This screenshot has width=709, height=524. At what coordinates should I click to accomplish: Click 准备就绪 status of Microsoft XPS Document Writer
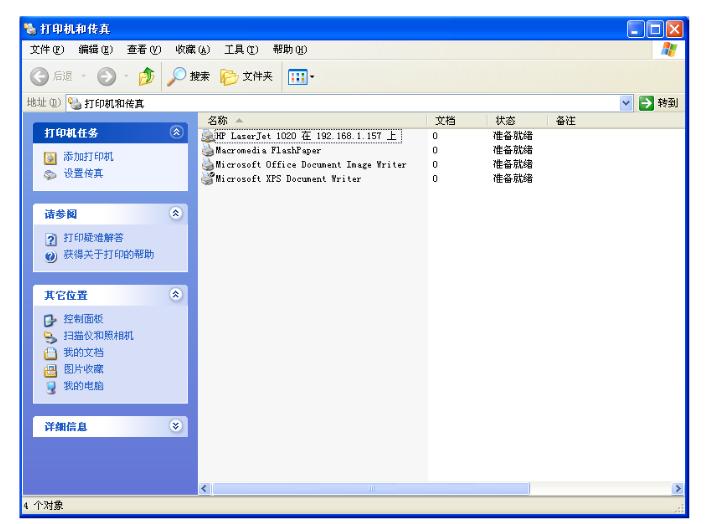pyautogui.click(x=513, y=179)
